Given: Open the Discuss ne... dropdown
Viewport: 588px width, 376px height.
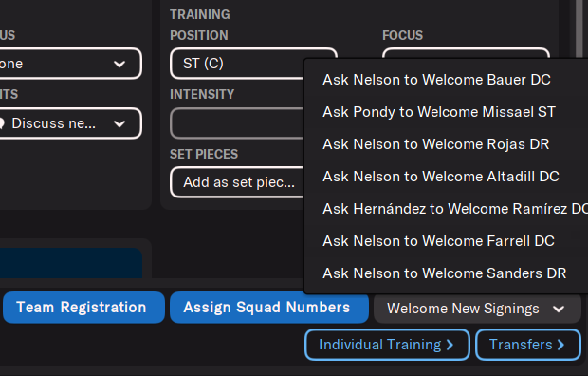Looking at the screenshot, I should pos(70,123).
